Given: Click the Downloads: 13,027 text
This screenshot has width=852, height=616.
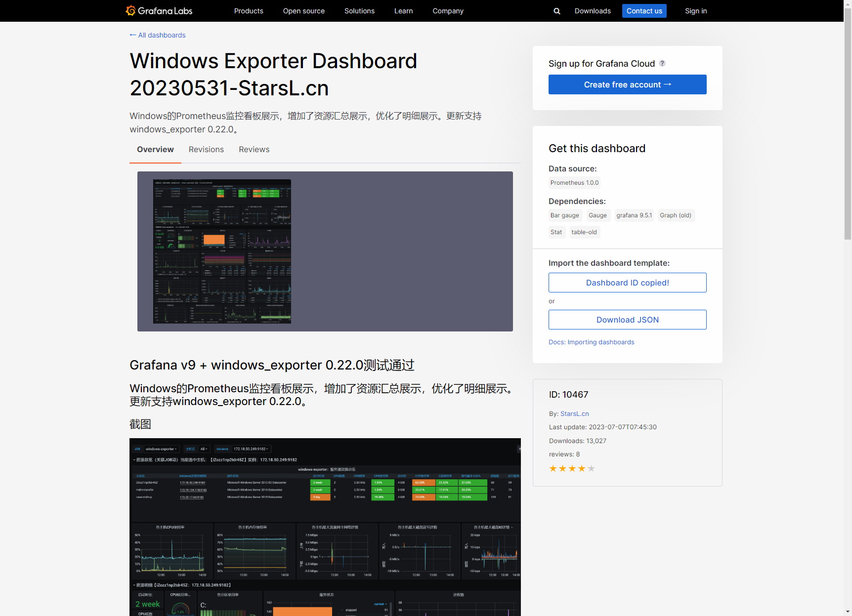Looking at the screenshot, I should (578, 441).
